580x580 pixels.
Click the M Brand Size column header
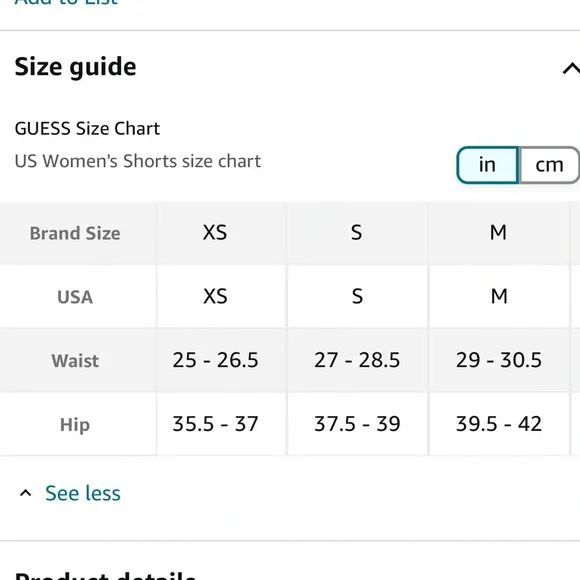tap(498, 233)
